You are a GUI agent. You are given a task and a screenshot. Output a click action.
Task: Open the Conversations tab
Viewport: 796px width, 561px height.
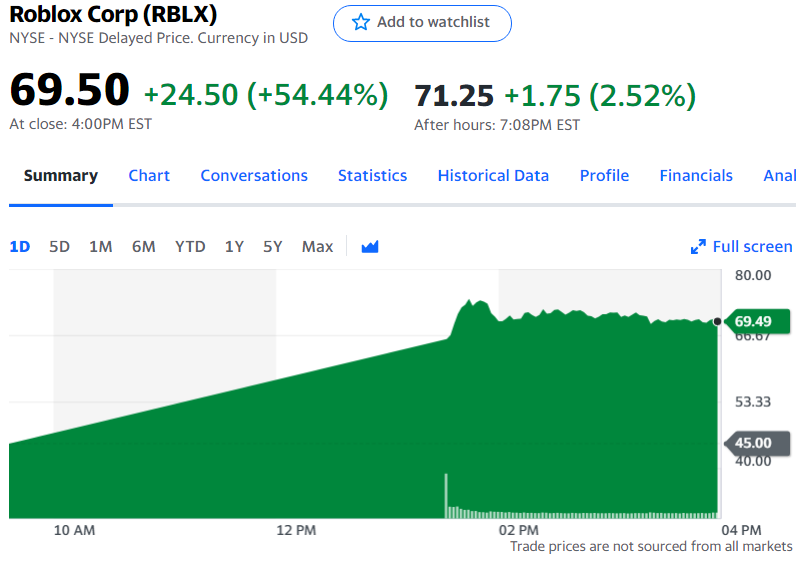[x=254, y=176]
